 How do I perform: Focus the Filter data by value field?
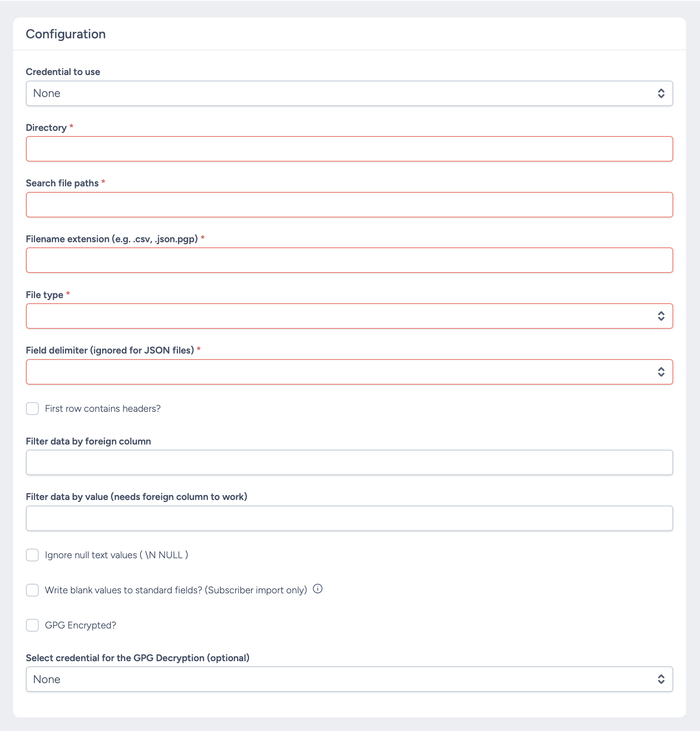(349, 518)
